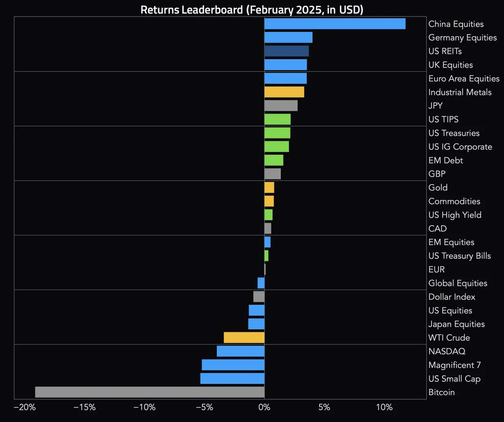This screenshot has height=422, width=504.
Task: Click the US Small Cap bar
Action: point(232,379)
